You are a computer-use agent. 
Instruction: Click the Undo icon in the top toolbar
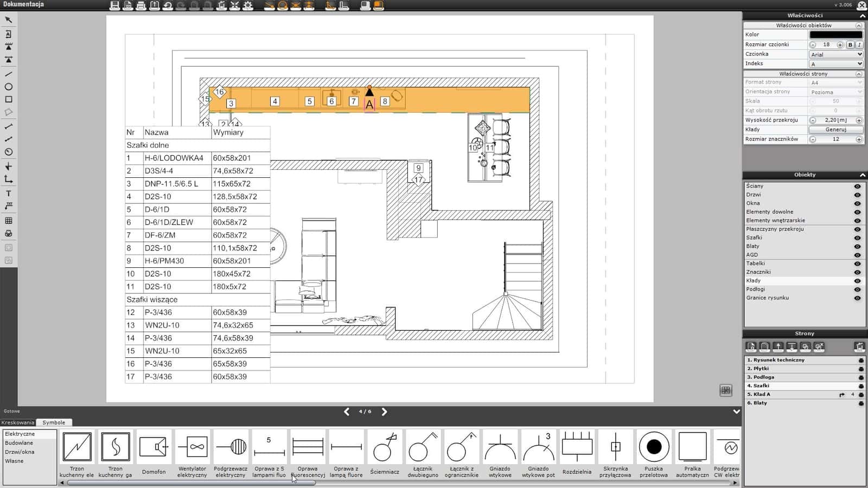166,5
